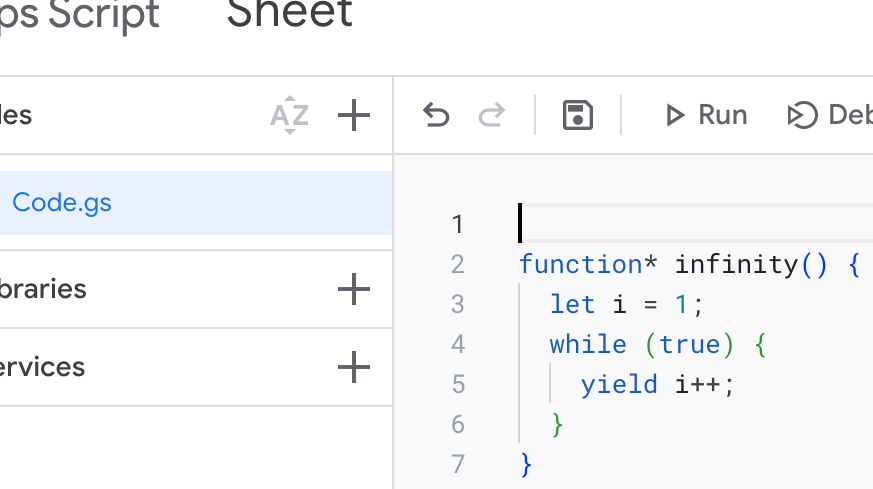Click the Apps Script title
The height and width of the screenshot is (489, 873).
pos(80,15)
